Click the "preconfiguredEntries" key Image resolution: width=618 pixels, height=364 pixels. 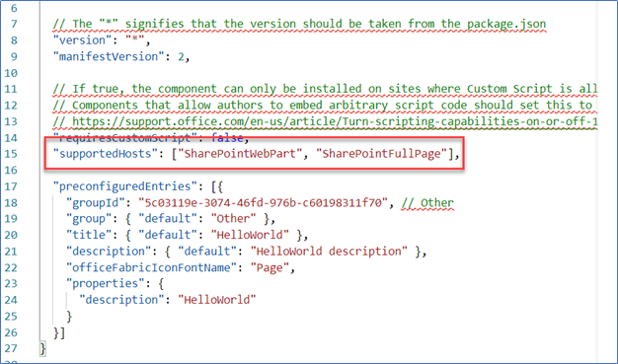pos(125,186)
